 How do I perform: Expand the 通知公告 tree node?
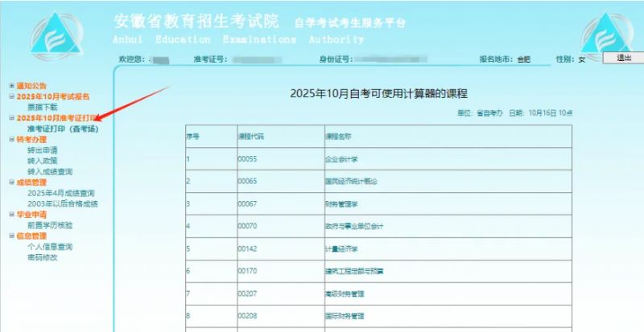(x=11, y=85)
